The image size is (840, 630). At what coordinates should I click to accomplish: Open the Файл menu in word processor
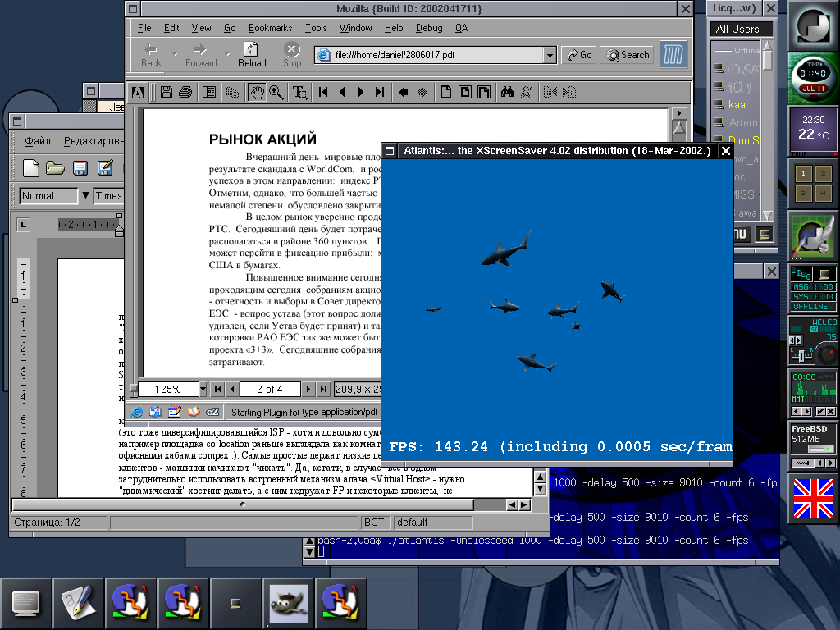[x=38, y=141]
